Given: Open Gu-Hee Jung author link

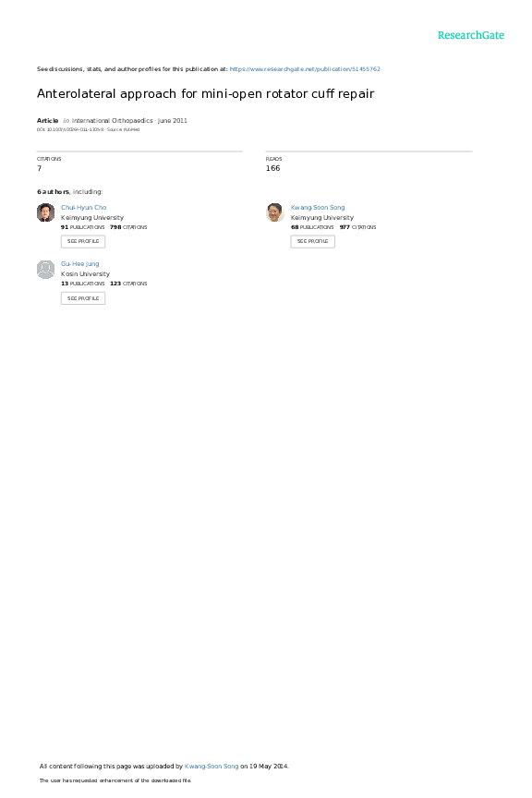Looking at the screenshot, I should point(80,264).
